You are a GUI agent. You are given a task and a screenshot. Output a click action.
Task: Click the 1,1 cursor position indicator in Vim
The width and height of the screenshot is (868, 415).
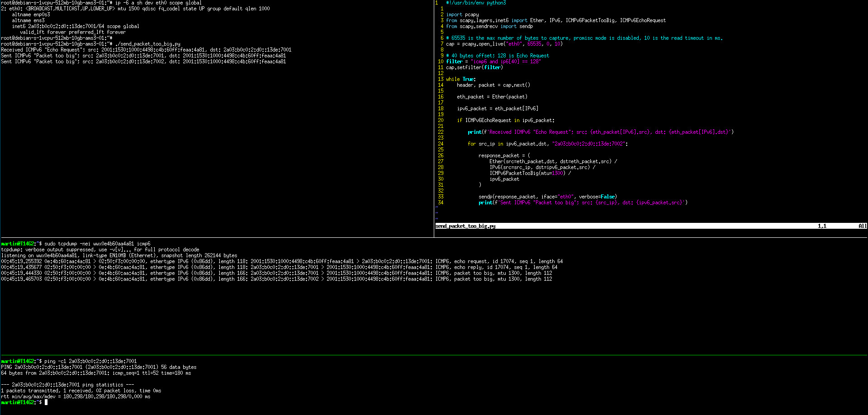821,226
